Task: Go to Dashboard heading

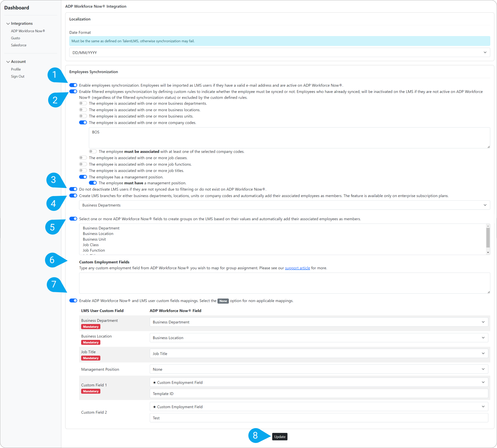Action: point(17,8)
